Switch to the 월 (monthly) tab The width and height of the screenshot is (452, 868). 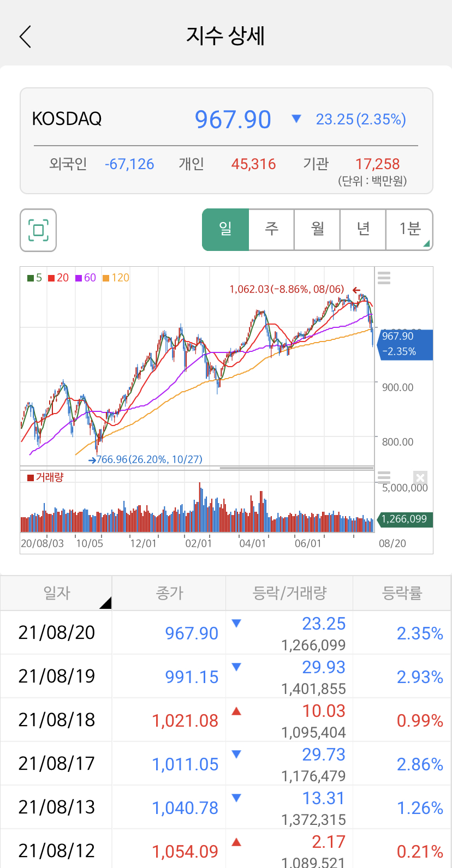317,230
